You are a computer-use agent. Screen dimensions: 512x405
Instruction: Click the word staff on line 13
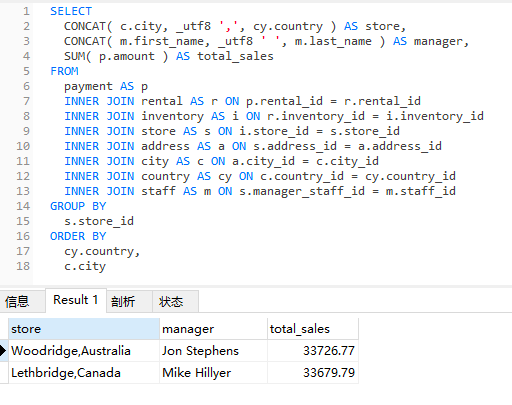(158, 191)
